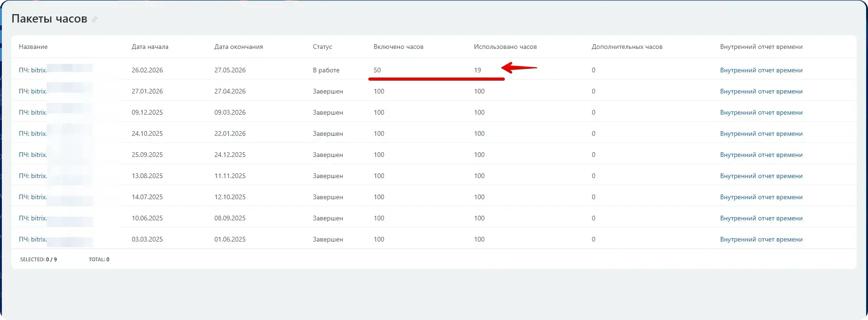The width and height of the screenshot is (868, 320).
Task: Click the Статус column header
Action: tap(322, 47)
